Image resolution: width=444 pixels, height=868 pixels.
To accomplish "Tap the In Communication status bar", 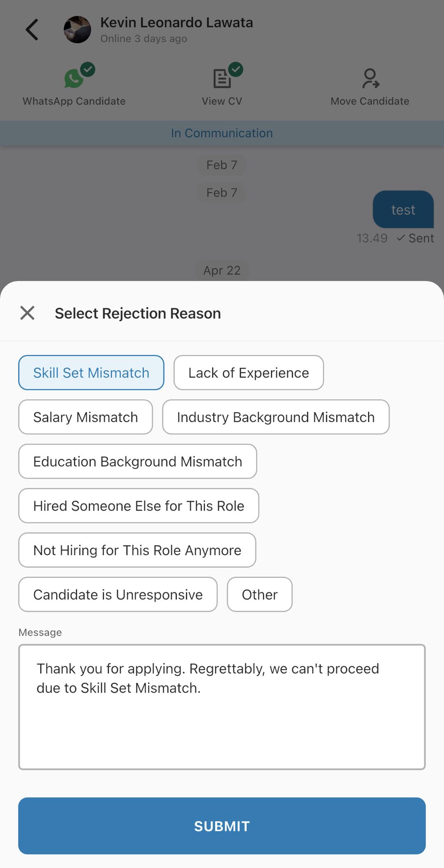I will click(222, 133).
